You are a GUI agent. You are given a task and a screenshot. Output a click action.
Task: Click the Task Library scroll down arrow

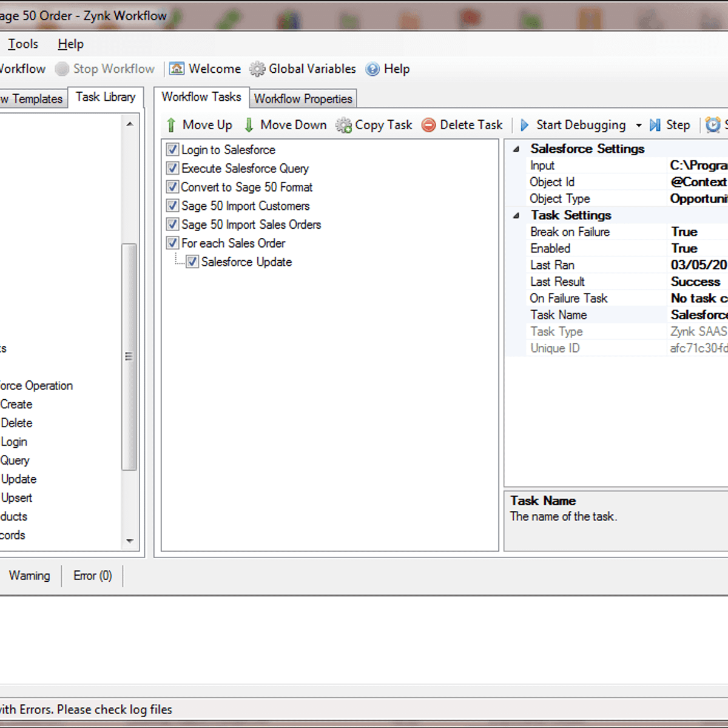[x=130, y=541]
